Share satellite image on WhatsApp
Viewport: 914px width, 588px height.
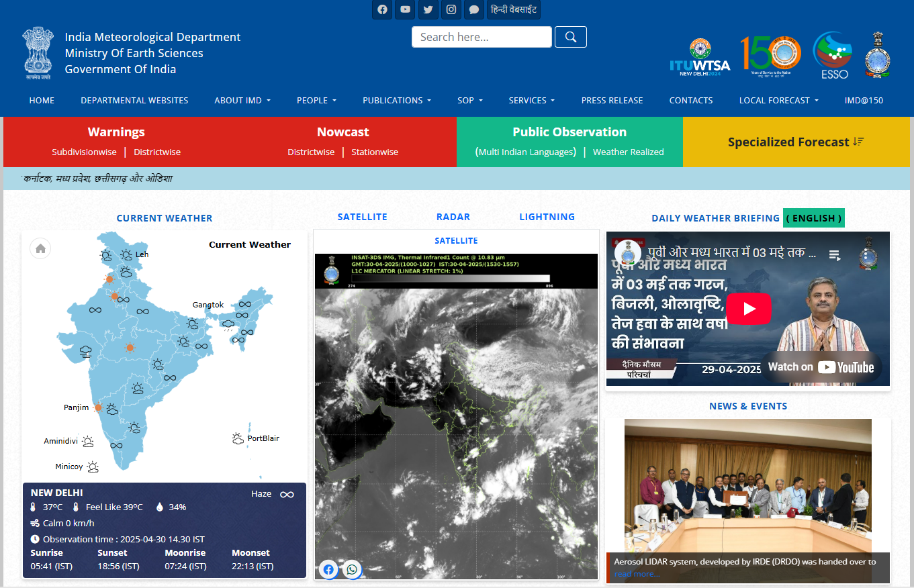click(352, 570)
